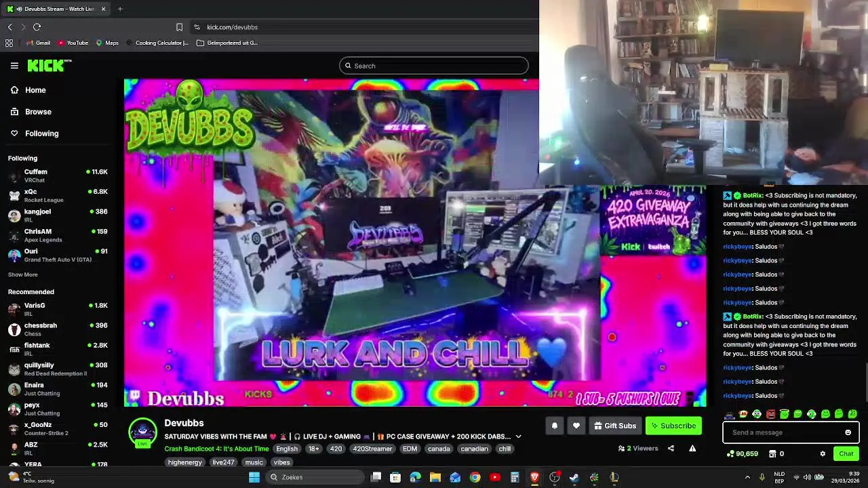The image size is (868, 488).
Task: Click the Gift Subs button
Action: tap(615, 426)
